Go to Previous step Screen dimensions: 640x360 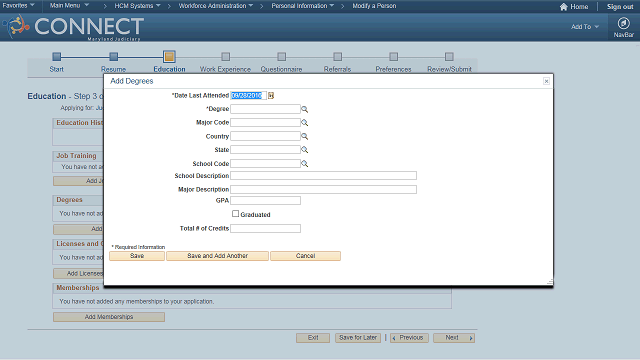(x=409, y=338)
